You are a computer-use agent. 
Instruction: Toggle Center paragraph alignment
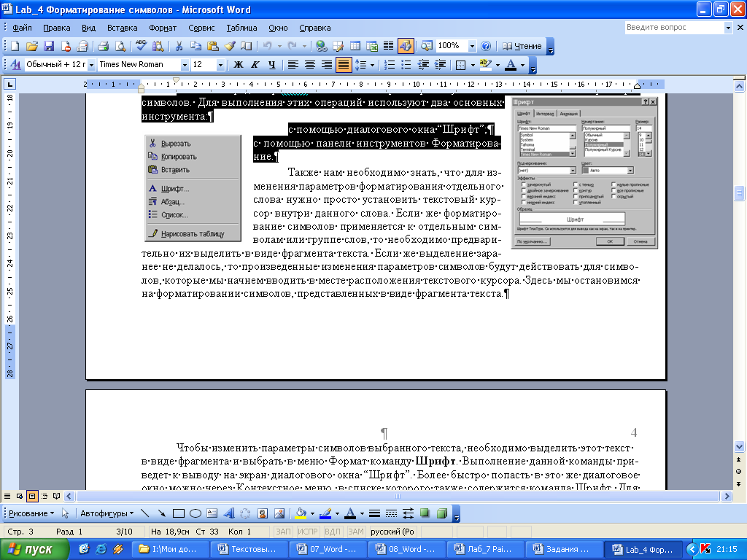tap(309, 64)
